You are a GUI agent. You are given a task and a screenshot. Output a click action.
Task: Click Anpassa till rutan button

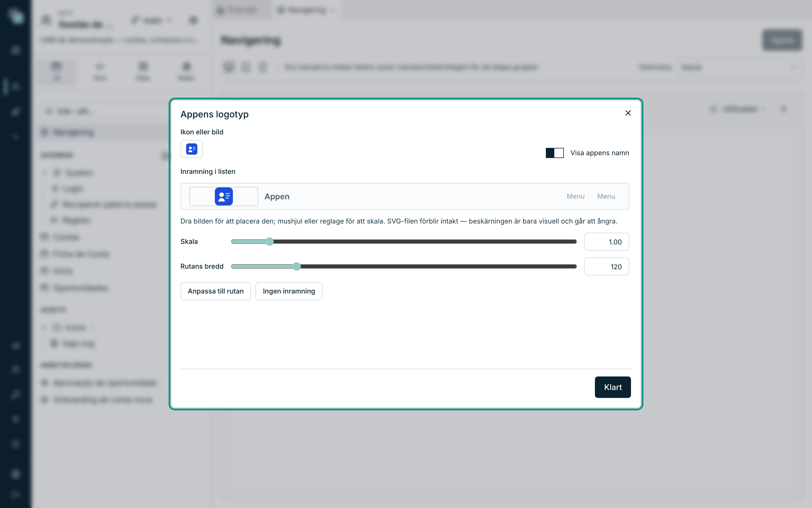tap(215, 291)
